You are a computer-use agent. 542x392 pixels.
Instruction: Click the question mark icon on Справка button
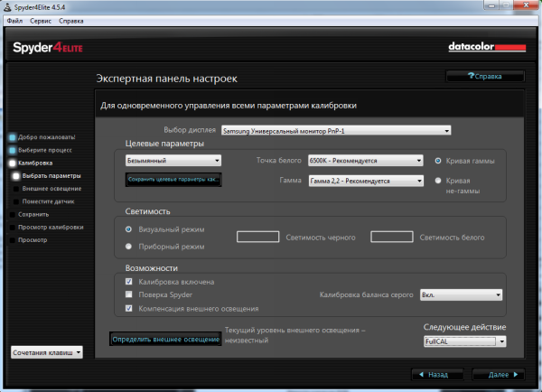[471, 76]
